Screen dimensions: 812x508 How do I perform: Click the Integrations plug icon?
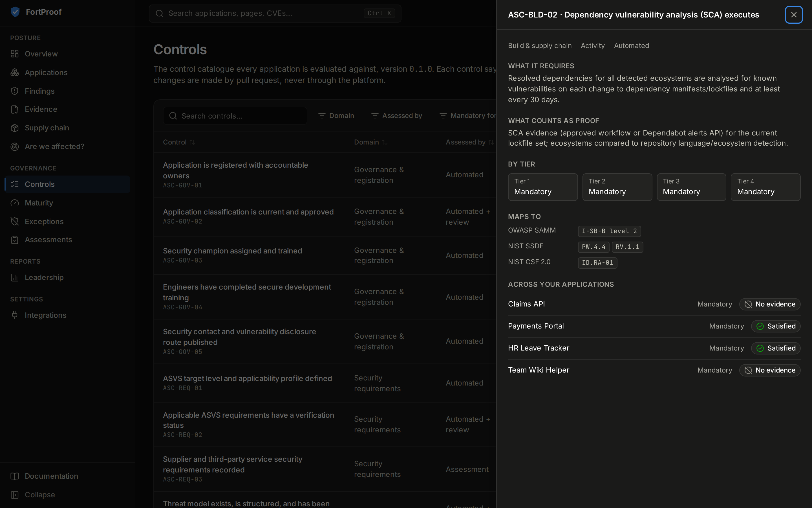tap(14, 315)
